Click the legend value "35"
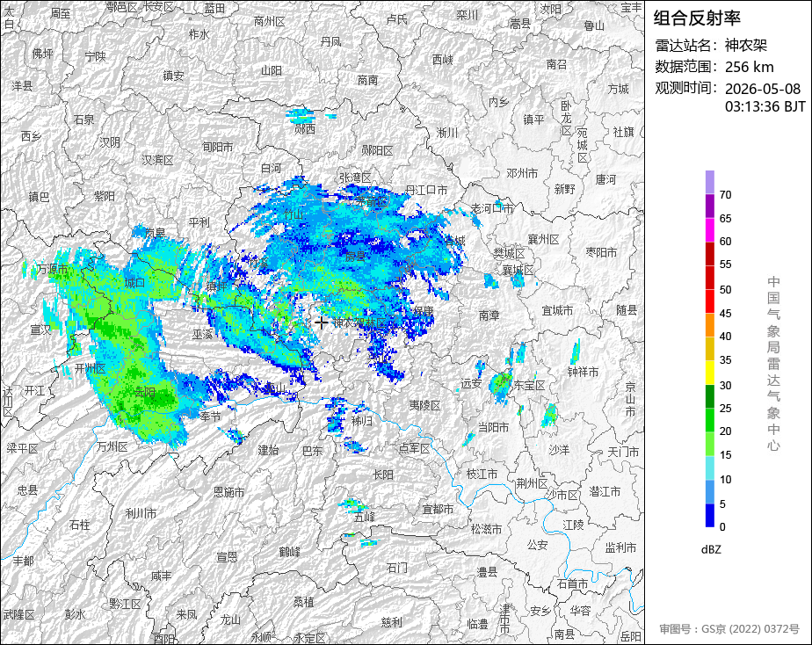Image resolution: width=812 pixels, height=645 pixels. coord(725,359)
